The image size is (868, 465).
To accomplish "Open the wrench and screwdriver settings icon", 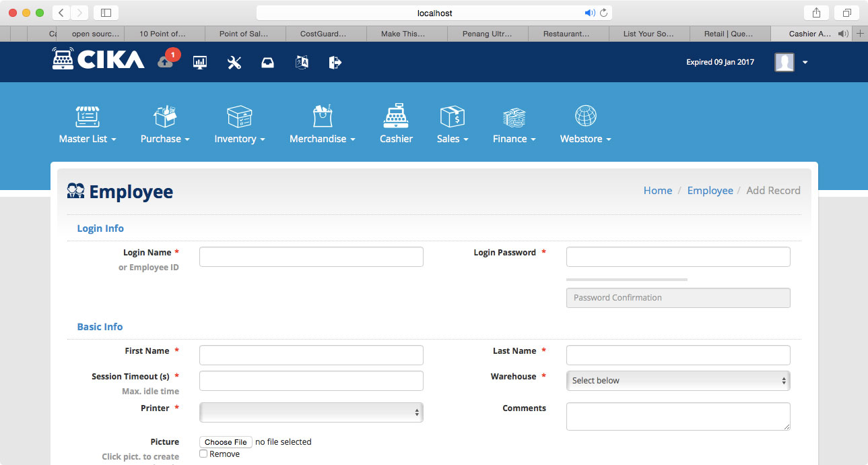I will pyautogui.click(x=234, y=63).
